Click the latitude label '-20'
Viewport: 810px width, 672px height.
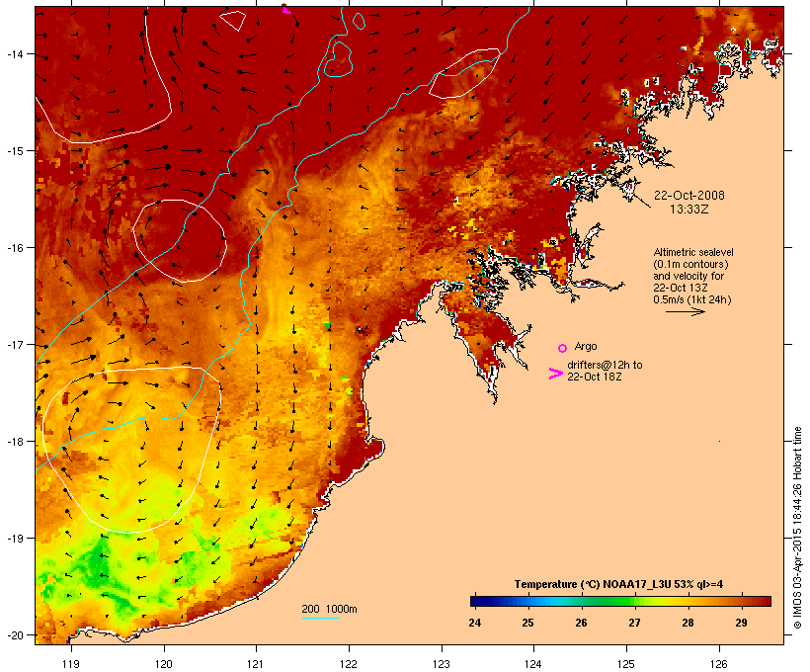[x=15, y=634]
